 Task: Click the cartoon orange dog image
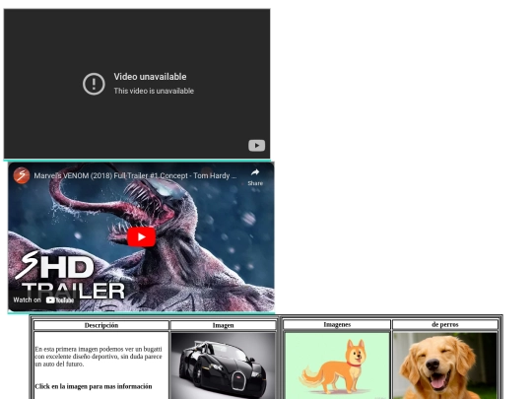pyautogui.click(x=337, y=366)
